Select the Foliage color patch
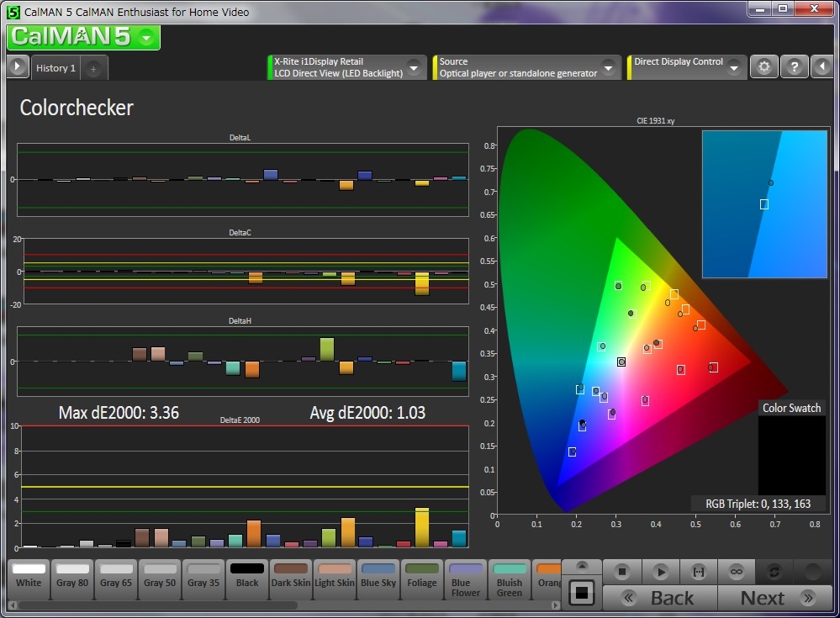840x618 pixels. [422, 576]
